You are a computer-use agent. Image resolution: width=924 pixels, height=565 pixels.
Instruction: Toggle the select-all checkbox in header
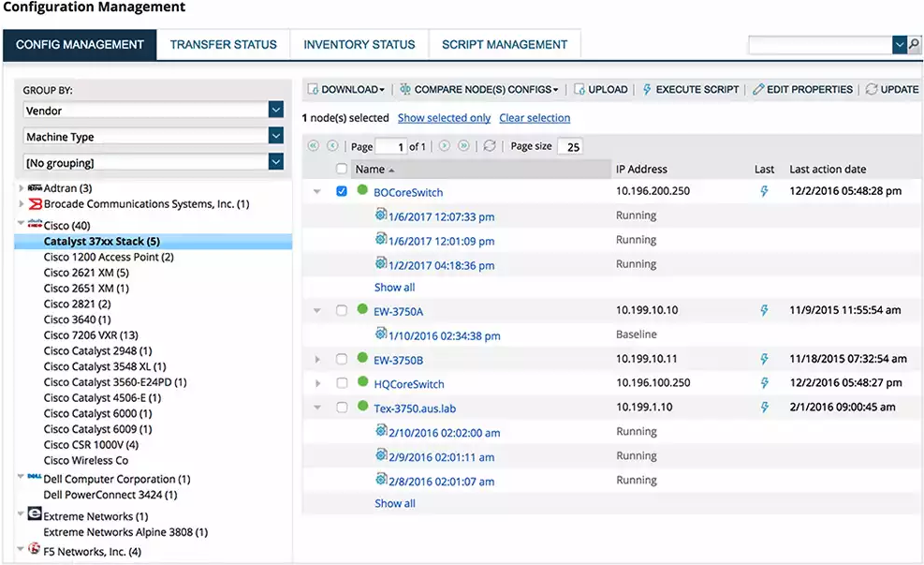[341, 169]
